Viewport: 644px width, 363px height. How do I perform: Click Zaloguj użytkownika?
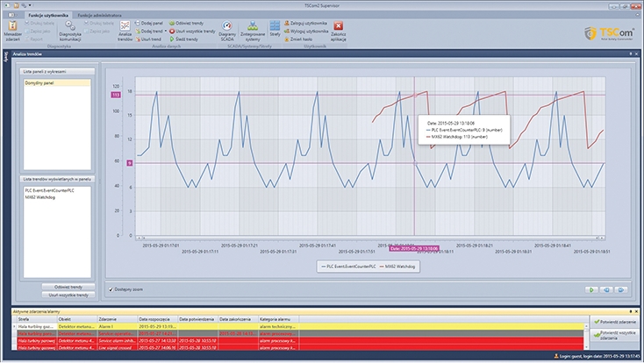coord(305,24)
